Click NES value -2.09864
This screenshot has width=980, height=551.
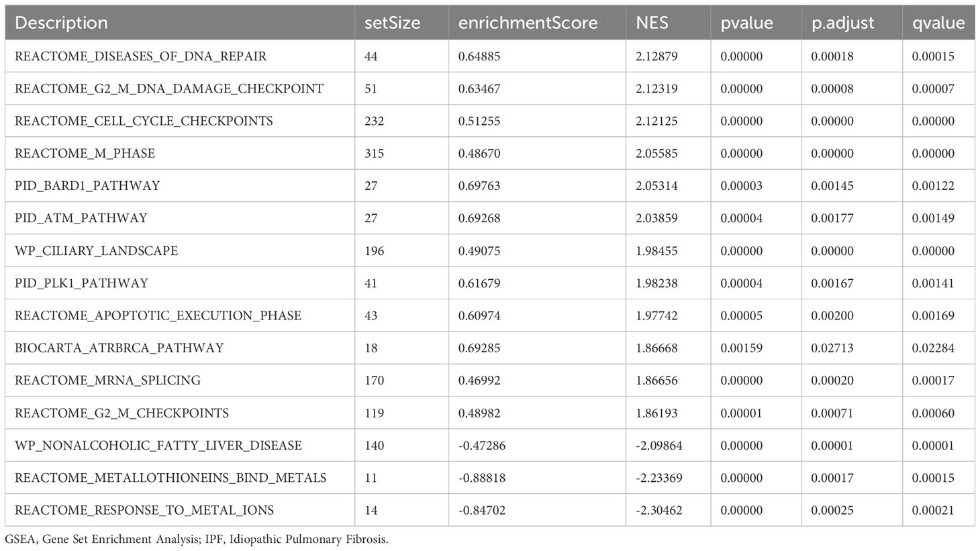pyautogui.click(x=659, y=445)
